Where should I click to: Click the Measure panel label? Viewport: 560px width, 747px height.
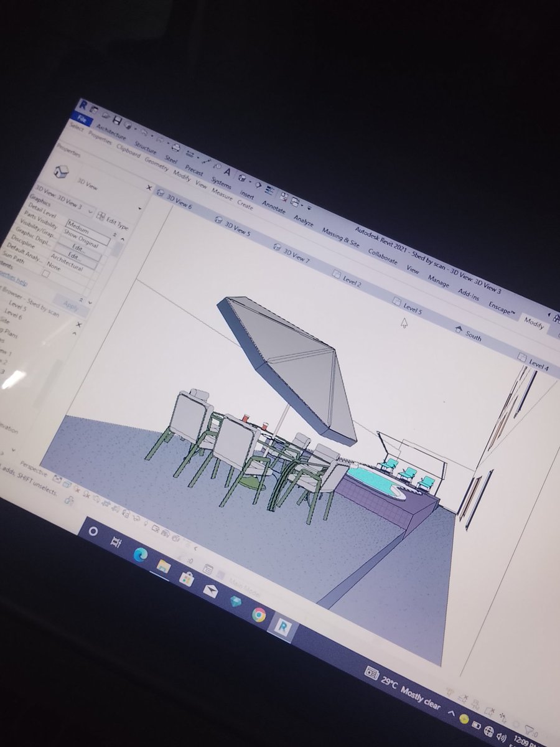222,193
